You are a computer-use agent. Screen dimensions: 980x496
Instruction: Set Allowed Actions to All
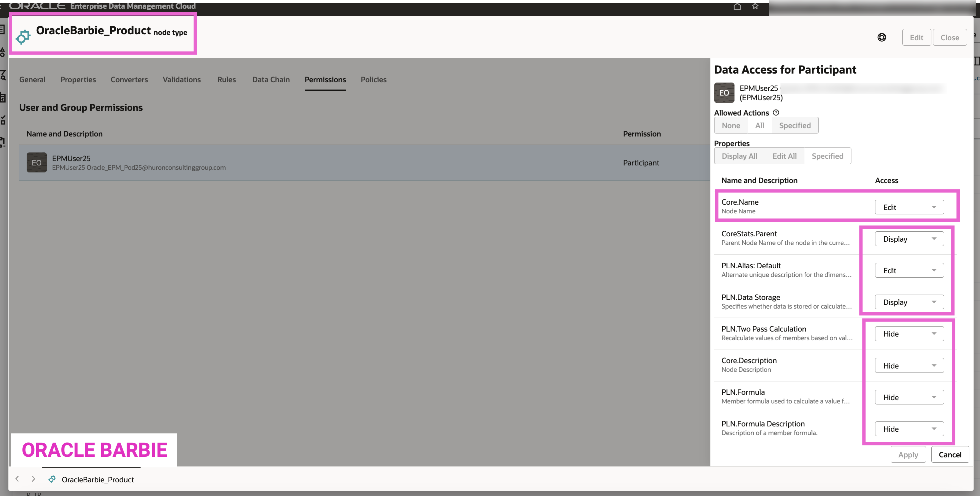tap(759, 125)
